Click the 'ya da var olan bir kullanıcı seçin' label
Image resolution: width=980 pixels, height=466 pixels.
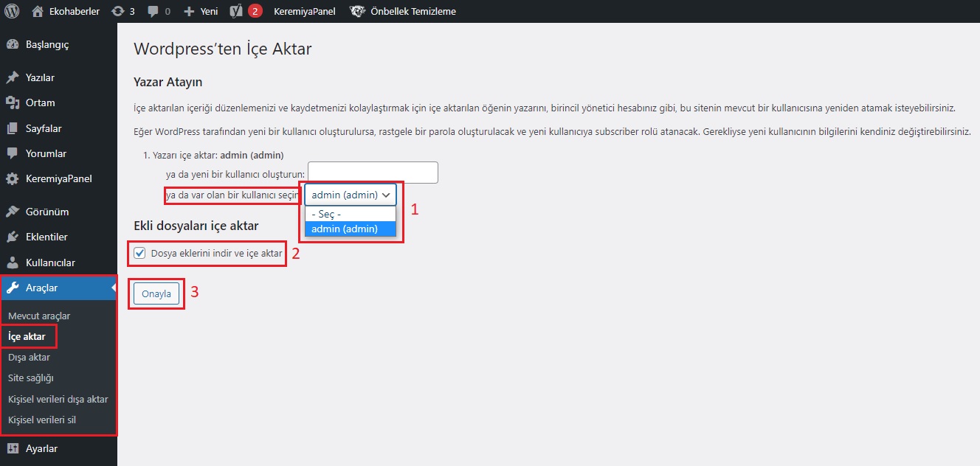233,195
